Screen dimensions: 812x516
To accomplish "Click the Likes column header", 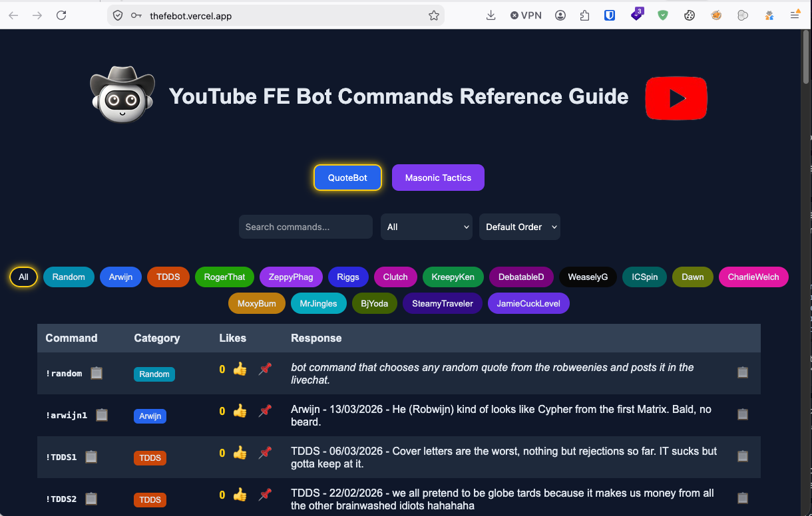I will [233, 338].
